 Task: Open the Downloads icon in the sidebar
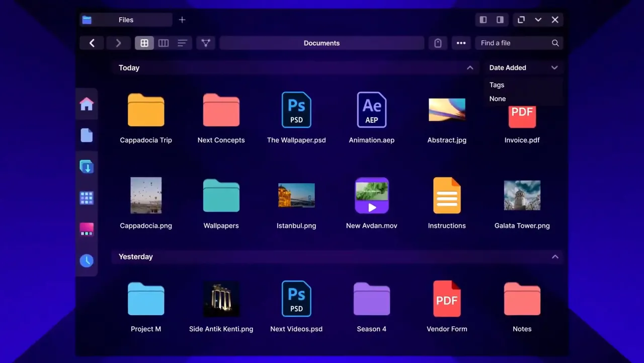(x=87, y=167)
